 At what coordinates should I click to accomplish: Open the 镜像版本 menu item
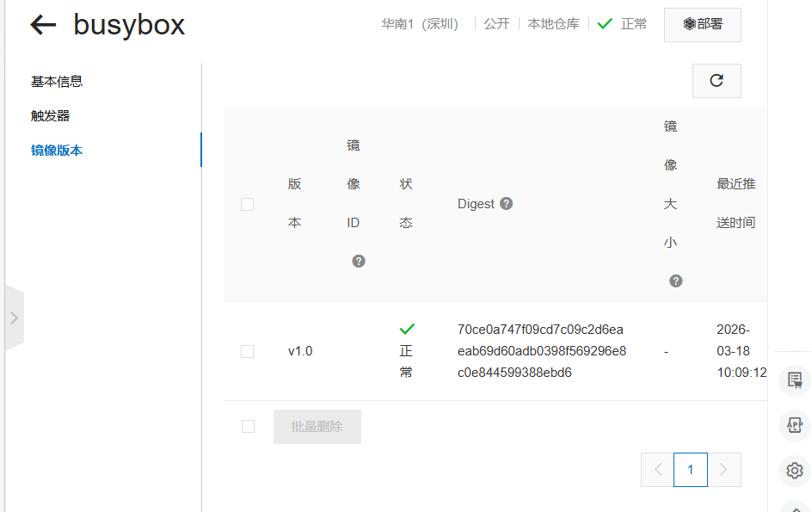(57, 151)
